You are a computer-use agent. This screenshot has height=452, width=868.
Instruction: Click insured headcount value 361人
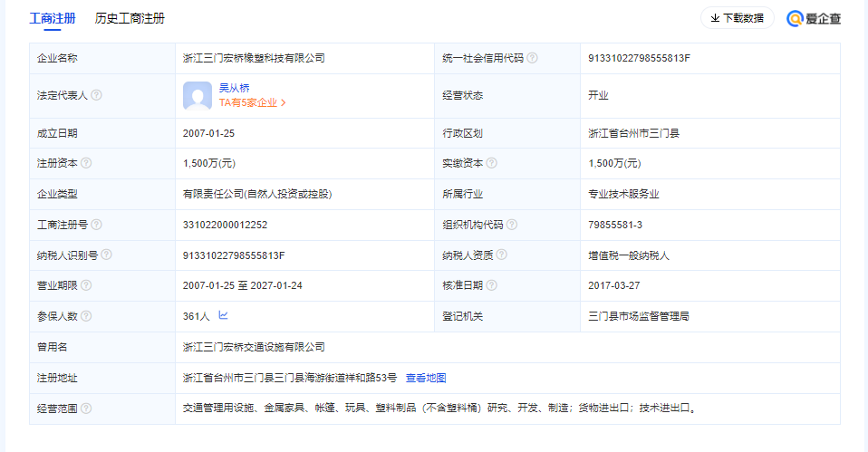coord(196,316)
